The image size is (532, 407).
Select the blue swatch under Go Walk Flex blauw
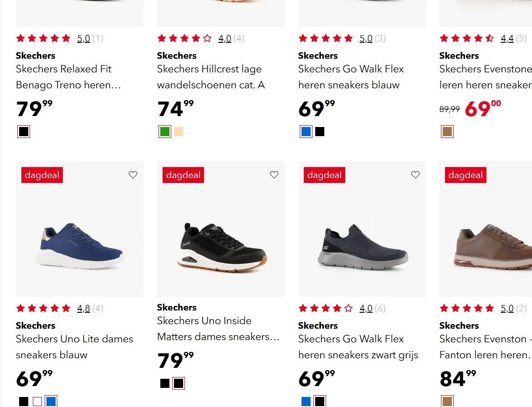306,131
